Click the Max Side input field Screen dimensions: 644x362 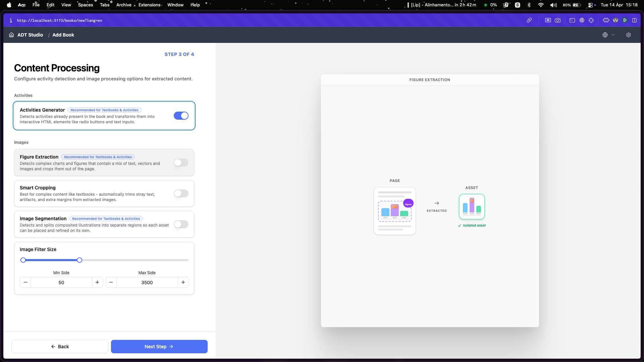pos(147,282)
